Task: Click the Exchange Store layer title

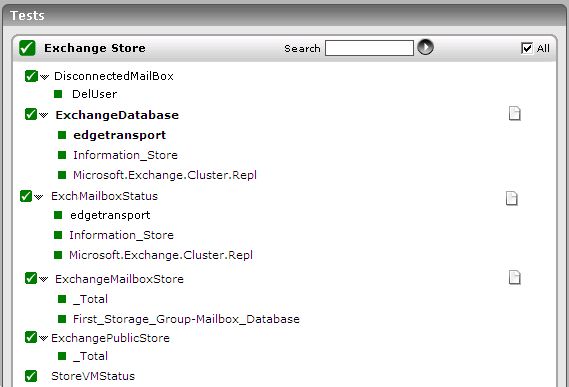Action: [x=95, y=48]
